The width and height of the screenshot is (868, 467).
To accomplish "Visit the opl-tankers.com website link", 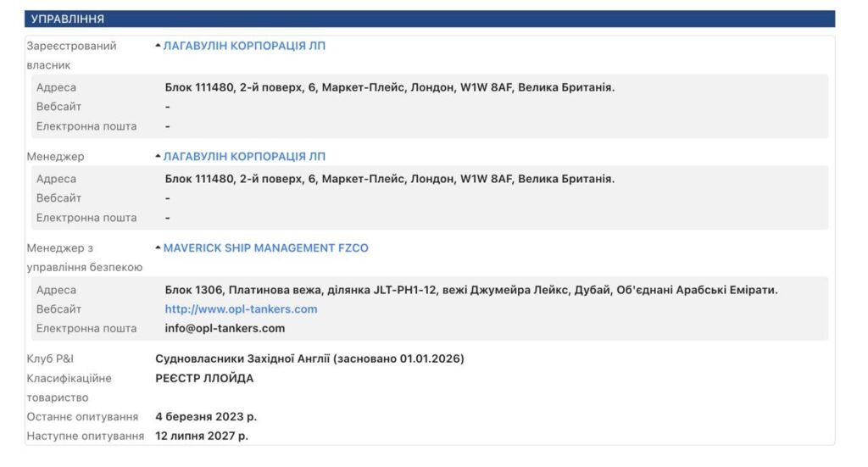I will point(241,309).
